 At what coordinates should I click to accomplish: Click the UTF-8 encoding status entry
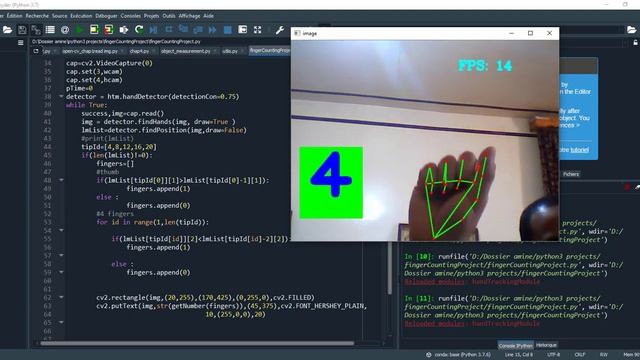click(x=553, y=355)
